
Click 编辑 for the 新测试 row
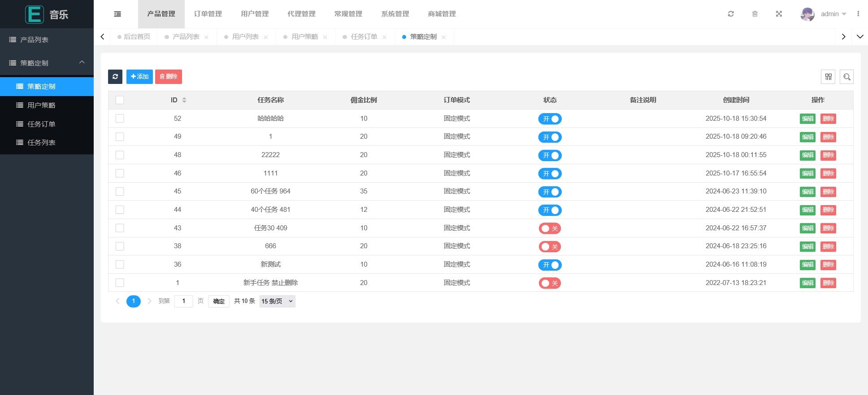coord(807,265)
